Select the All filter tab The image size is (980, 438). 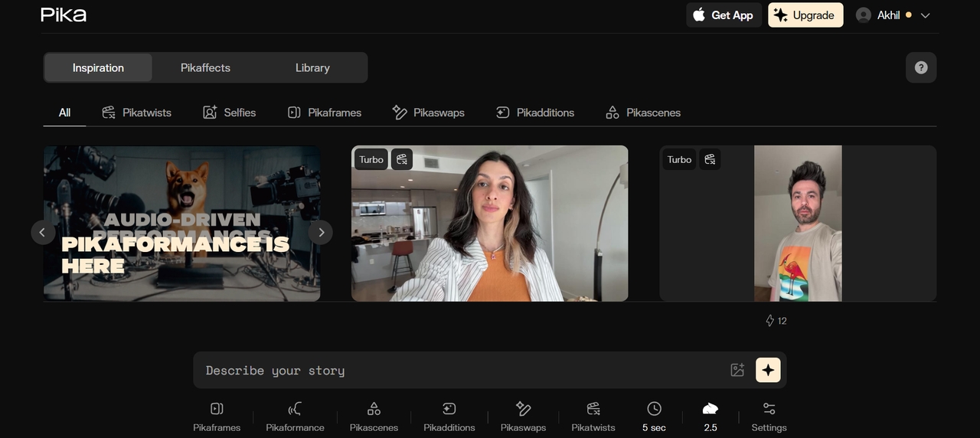click(64, 113)
